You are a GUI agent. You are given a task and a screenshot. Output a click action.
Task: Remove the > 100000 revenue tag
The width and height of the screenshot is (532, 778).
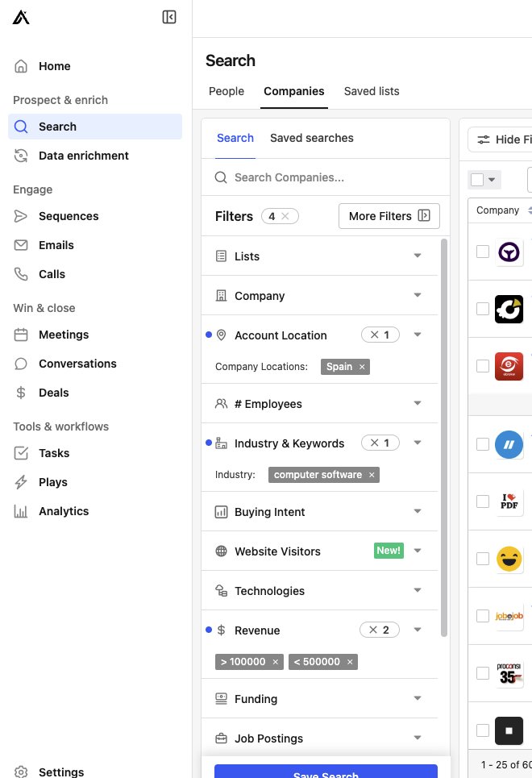click(x=276, y=662)
